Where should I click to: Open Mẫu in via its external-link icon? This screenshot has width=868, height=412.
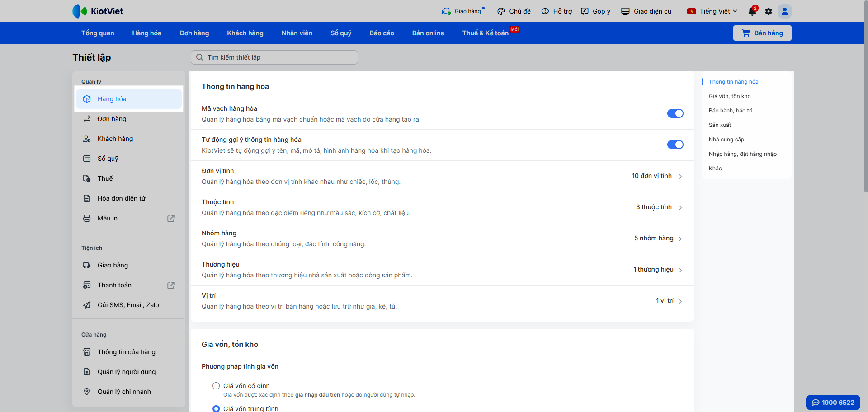pyautogui.click(x=171, y=219)
